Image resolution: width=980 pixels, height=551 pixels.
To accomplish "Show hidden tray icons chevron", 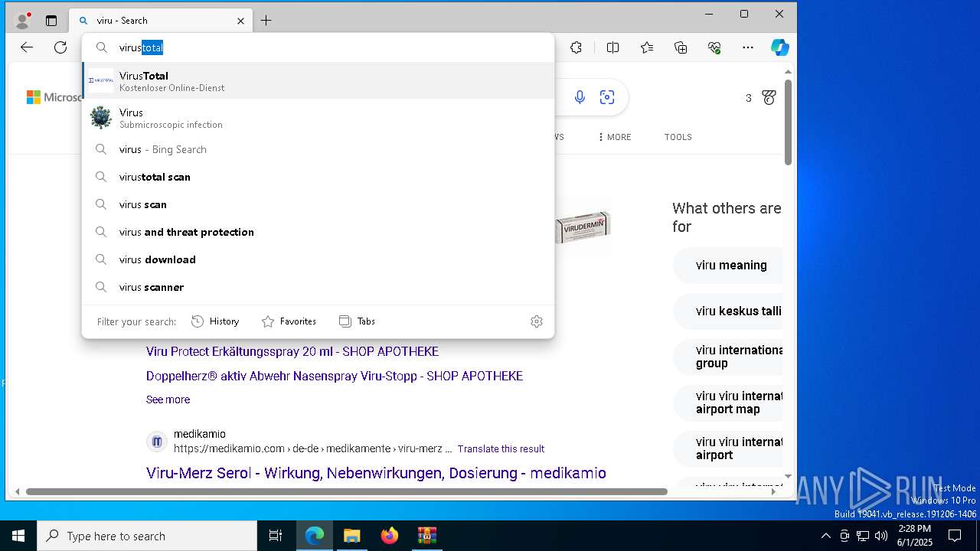I will pyautogui.click(x=825, y=536).
